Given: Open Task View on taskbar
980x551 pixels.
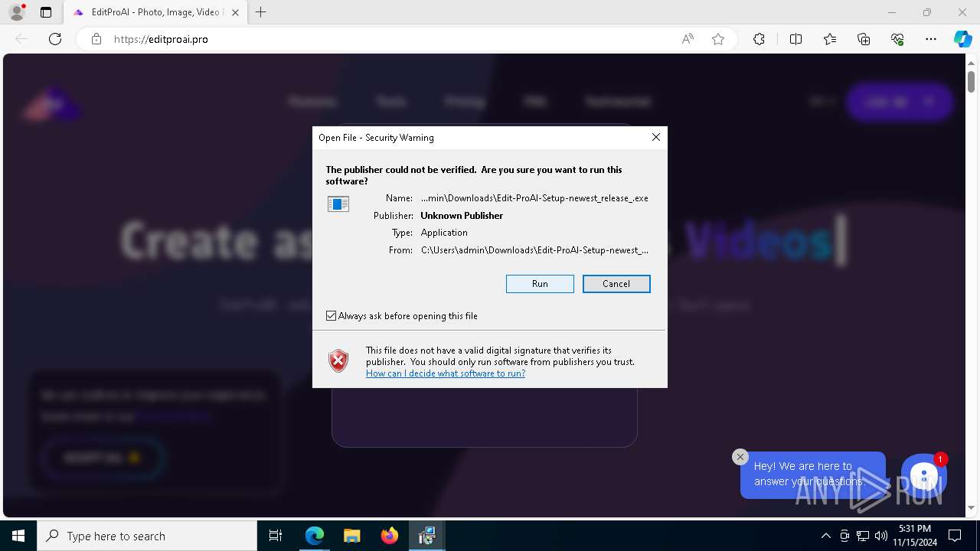Looking at the screenshot, I should point(276,536).
